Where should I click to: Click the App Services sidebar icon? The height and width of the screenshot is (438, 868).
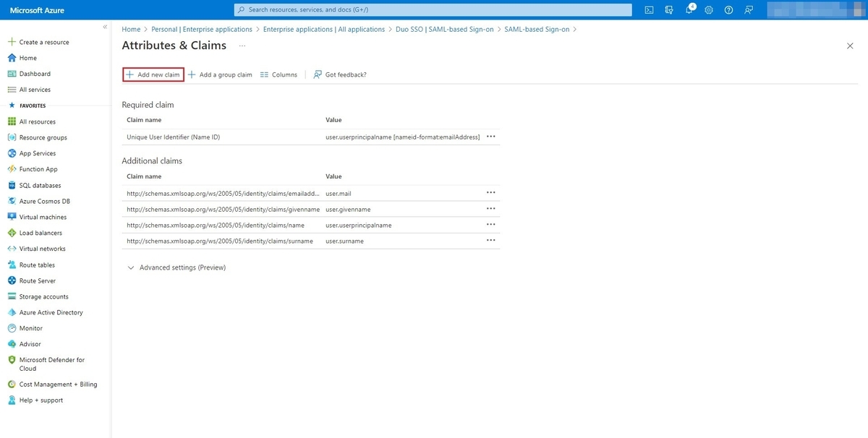[x=12, y=153]
